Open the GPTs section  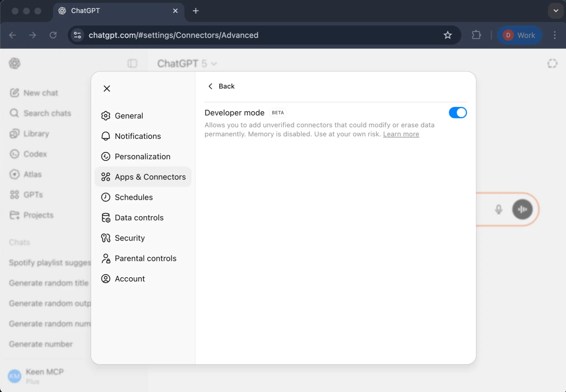(15, 195)
